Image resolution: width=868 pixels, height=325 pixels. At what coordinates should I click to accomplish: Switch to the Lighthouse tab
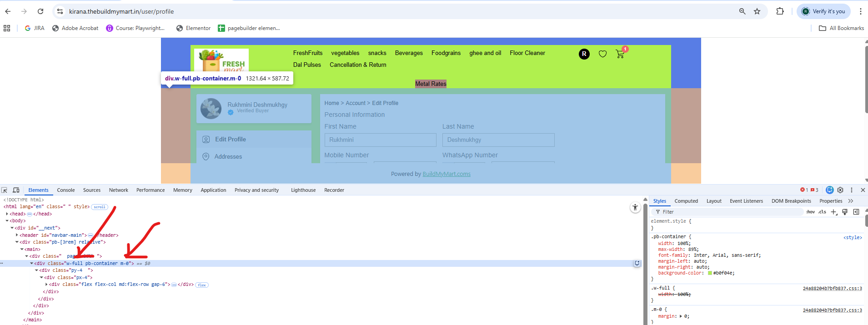303,190
